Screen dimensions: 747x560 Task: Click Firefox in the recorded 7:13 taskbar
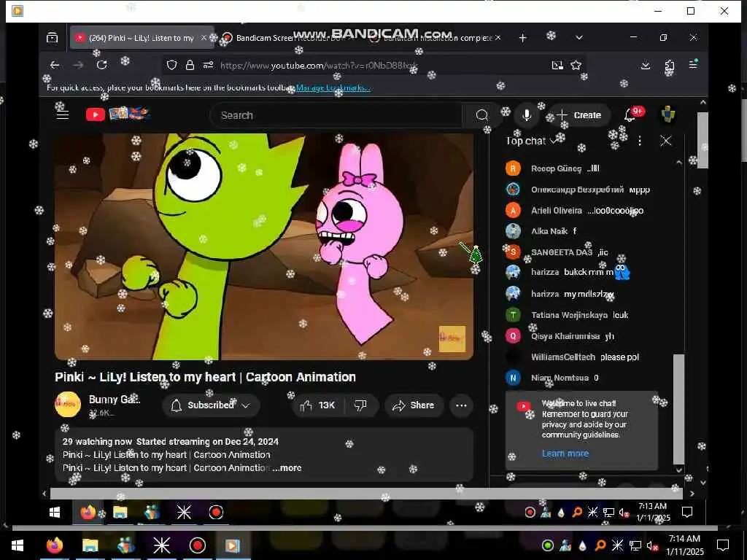coord(88,513)
